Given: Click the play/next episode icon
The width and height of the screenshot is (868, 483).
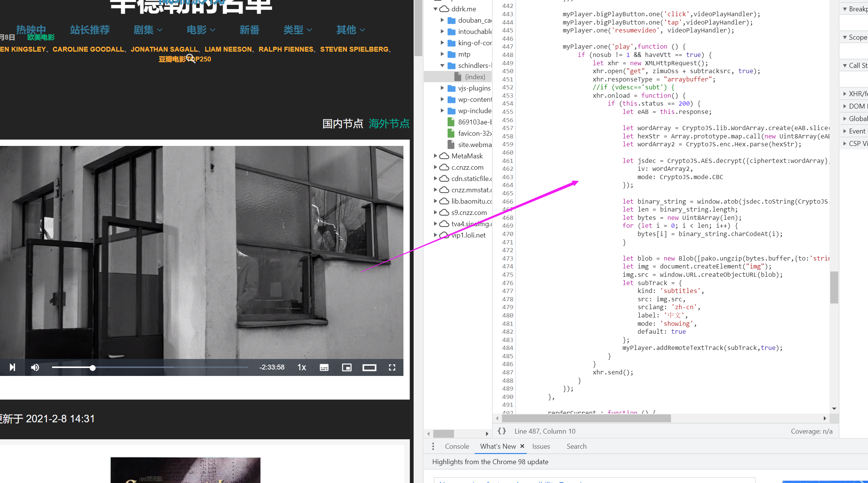Looking at the screenshot, I should pyautogui.click(x=11, y=367).
